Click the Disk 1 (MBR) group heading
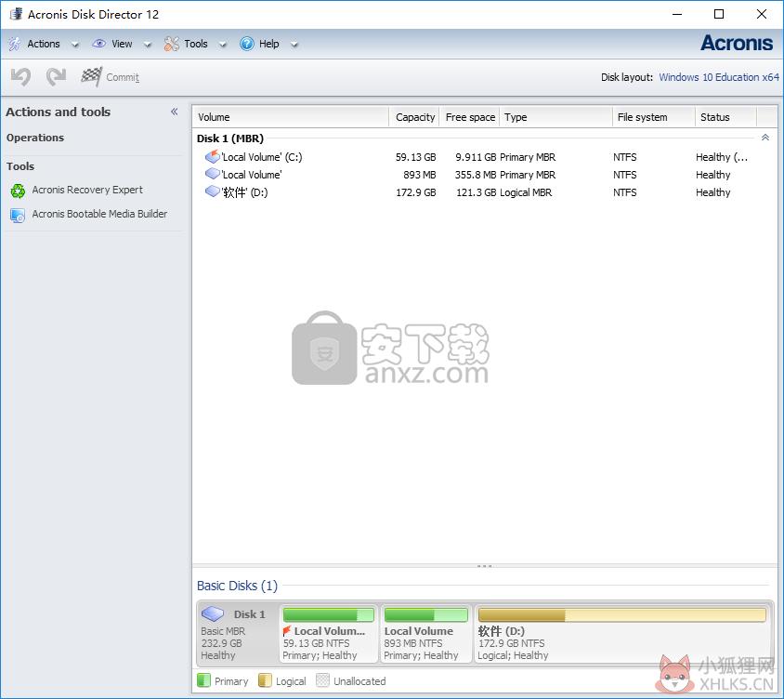 pyautogui.click(x=230, y=138)
